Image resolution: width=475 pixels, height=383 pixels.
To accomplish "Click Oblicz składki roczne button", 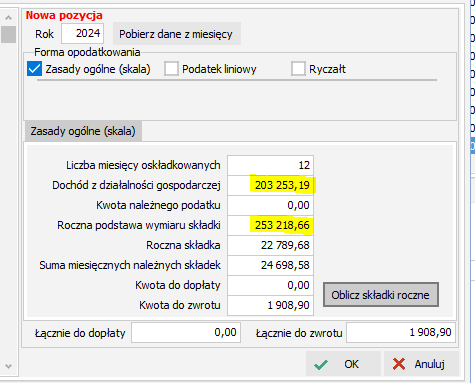I will click(381, 295).
